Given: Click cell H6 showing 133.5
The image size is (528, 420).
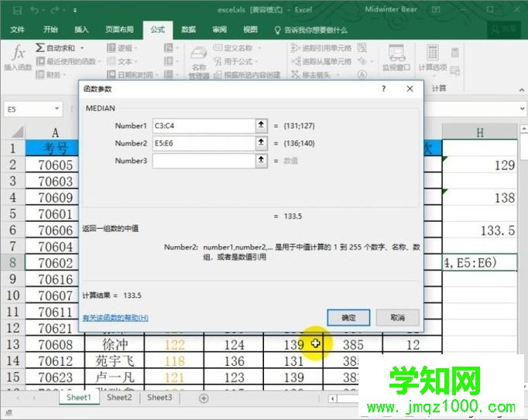Looking at the screenshot, I should (480, 230).
